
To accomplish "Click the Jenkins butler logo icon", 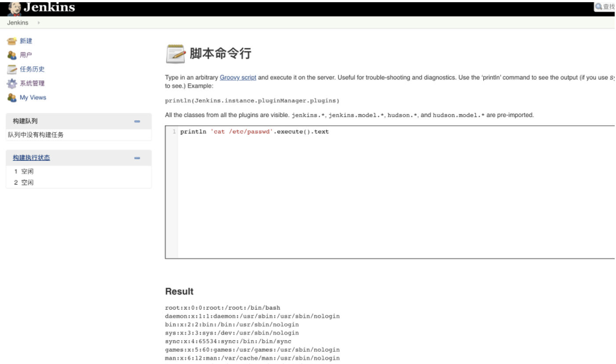I will [14, 7].
